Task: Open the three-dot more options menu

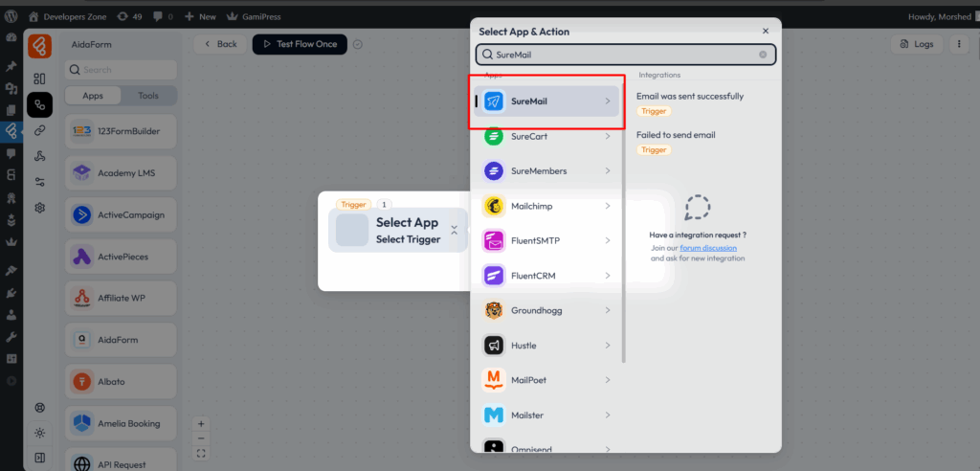Action: click(959, 44)
